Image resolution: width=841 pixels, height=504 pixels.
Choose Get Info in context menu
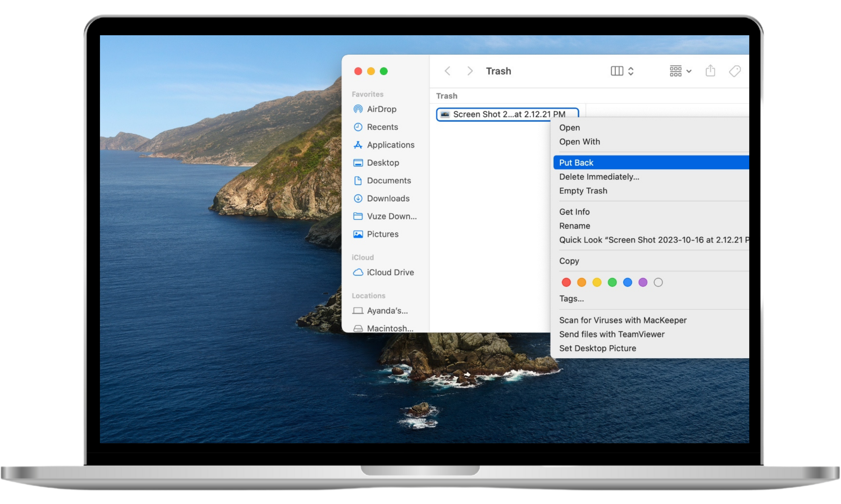click(574, 212)
